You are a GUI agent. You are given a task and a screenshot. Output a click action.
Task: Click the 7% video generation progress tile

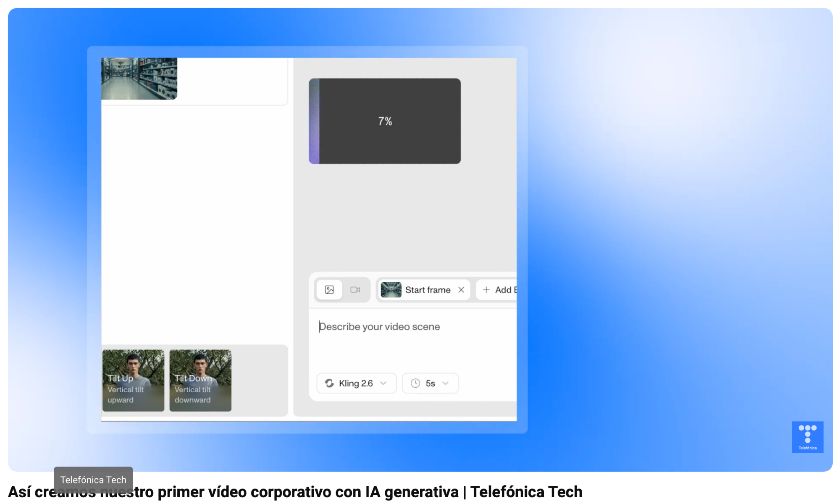coord(385,121)
